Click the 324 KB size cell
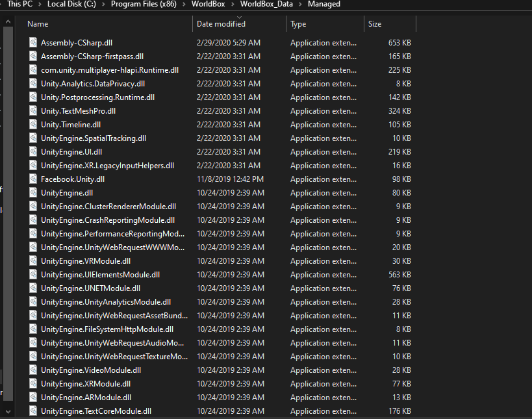 399,111
